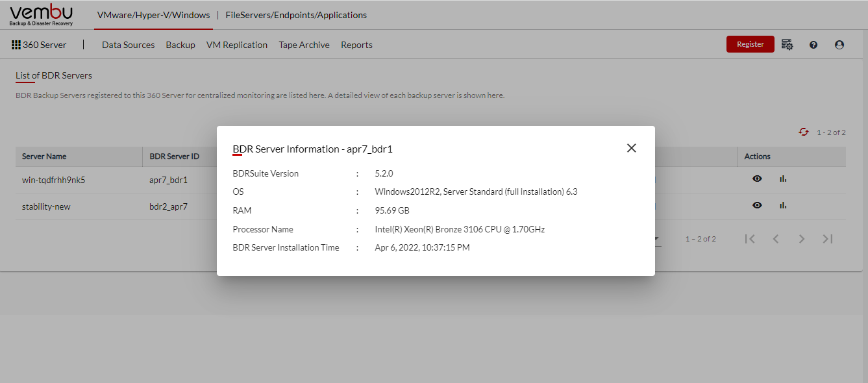Open the user account icon

pyautogui.click(x=839, y=45)
